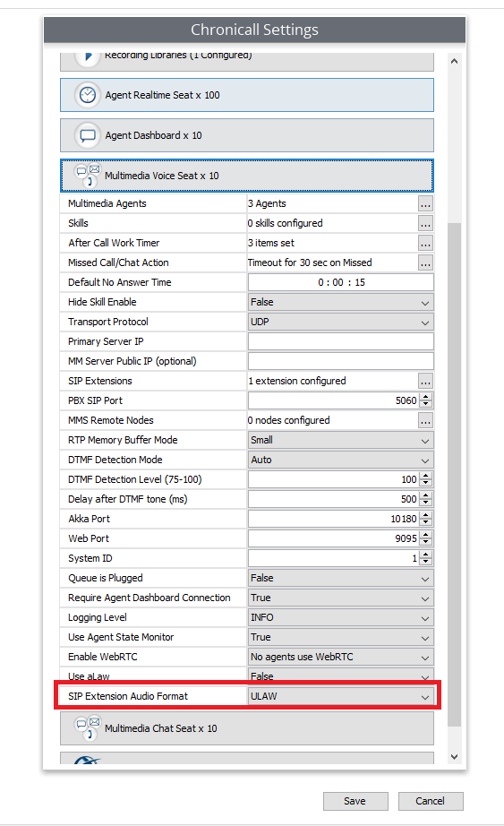
Task: Decrease PBX SIP Port value
Action: coord(426,405)
